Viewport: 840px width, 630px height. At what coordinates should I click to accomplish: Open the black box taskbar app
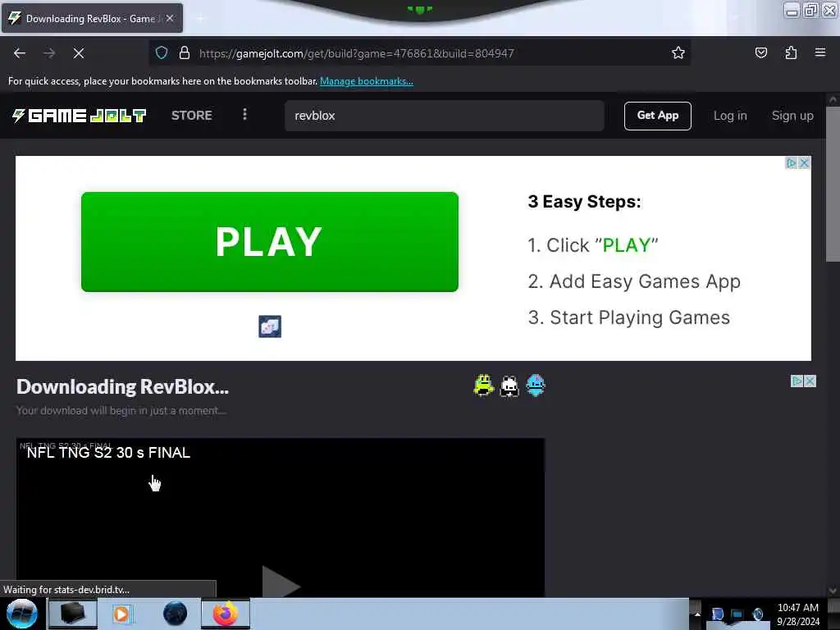72,614
